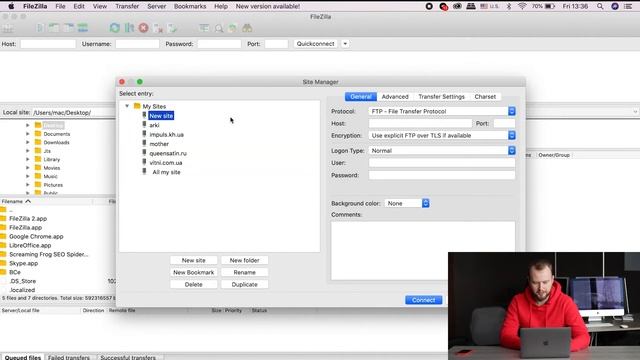Focus the Host field in Site Manager
Screen dimensions: 640x360
point(420,123)
